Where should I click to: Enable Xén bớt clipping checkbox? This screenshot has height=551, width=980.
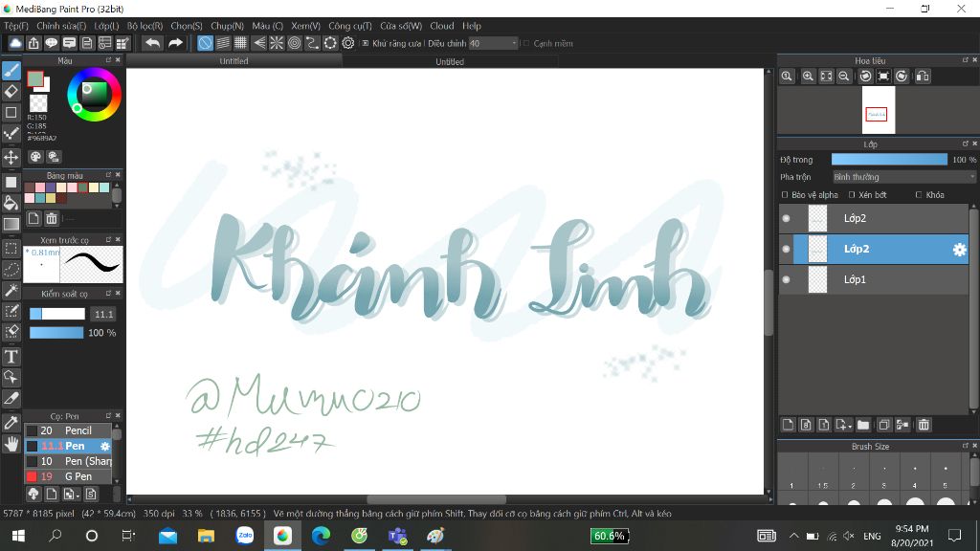click(x=852, y=195)
